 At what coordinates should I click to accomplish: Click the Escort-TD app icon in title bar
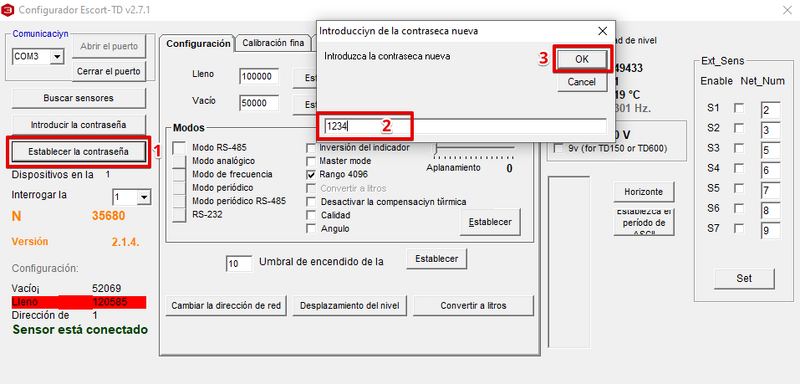pos(8,10)
